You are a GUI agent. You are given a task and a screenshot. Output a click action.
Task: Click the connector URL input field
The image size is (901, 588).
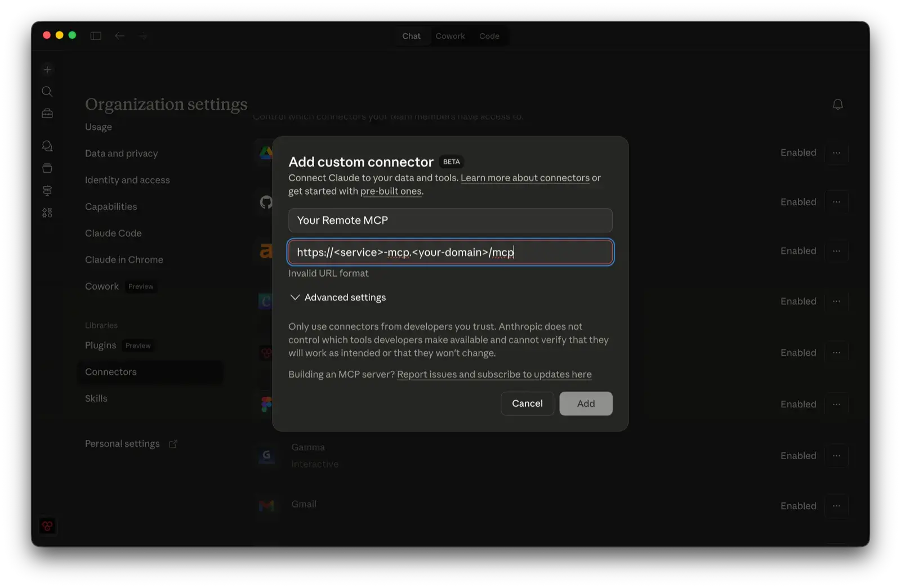[450, 252]
